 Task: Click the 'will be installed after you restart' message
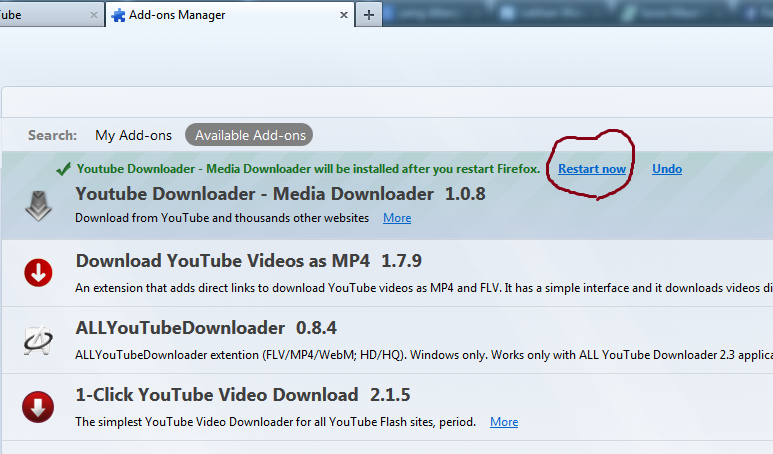tap(309, 169)
